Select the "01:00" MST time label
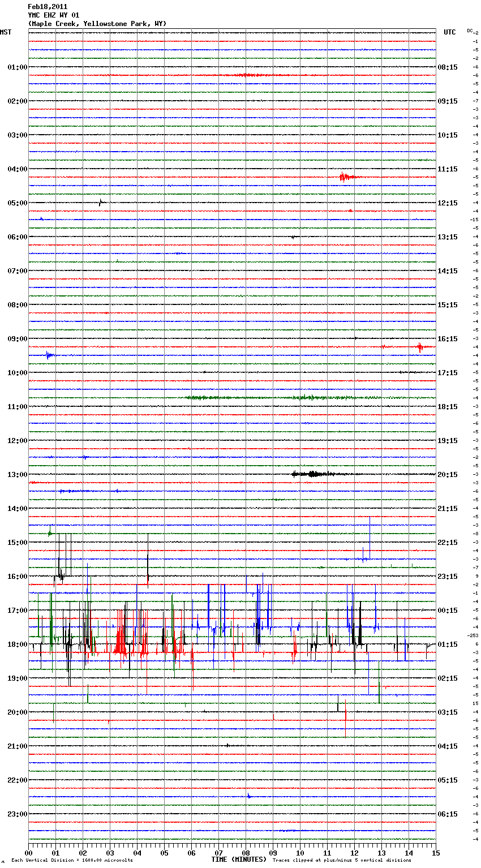This screenshot has width=481, height=868. [x=18, y=67]
